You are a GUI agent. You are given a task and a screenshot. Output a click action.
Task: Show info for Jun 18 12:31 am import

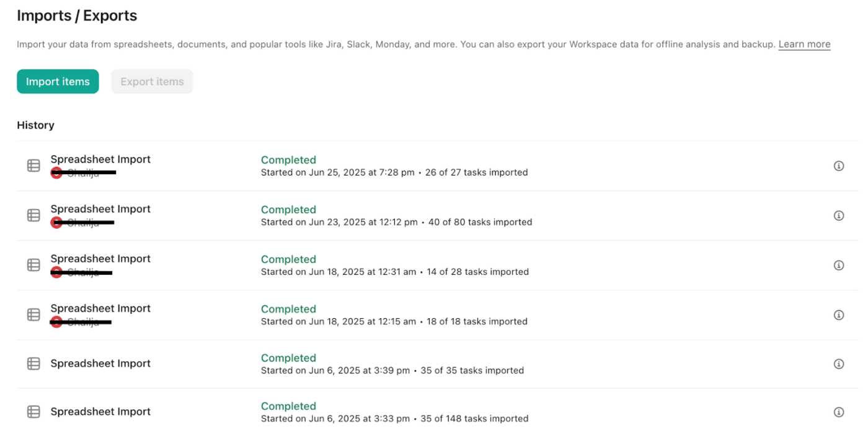(839, 265)
